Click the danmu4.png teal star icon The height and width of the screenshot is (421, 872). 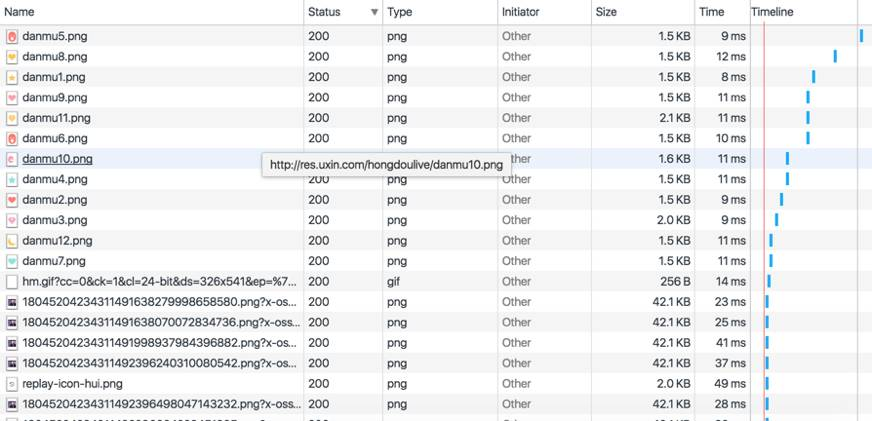coord(12,180)
